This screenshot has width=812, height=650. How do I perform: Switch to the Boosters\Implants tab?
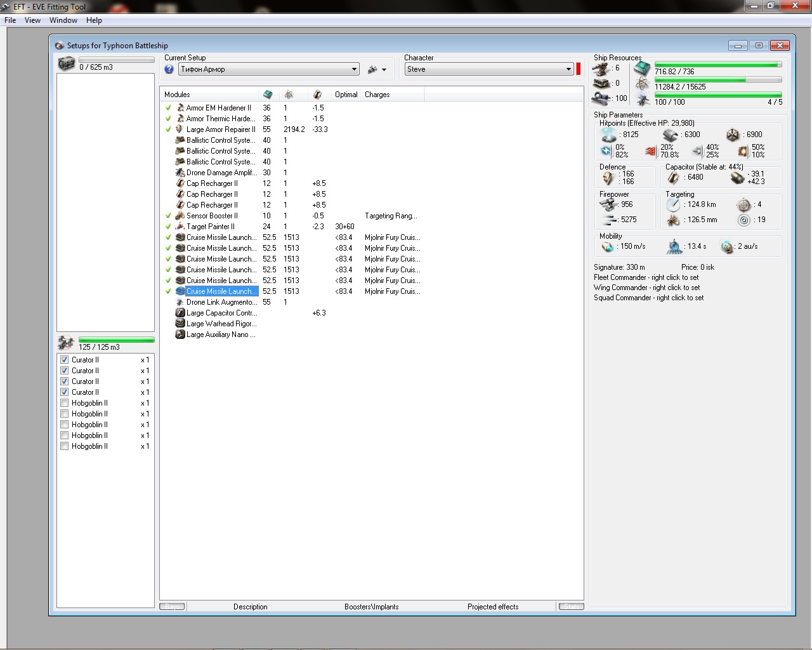click(372, 607)
